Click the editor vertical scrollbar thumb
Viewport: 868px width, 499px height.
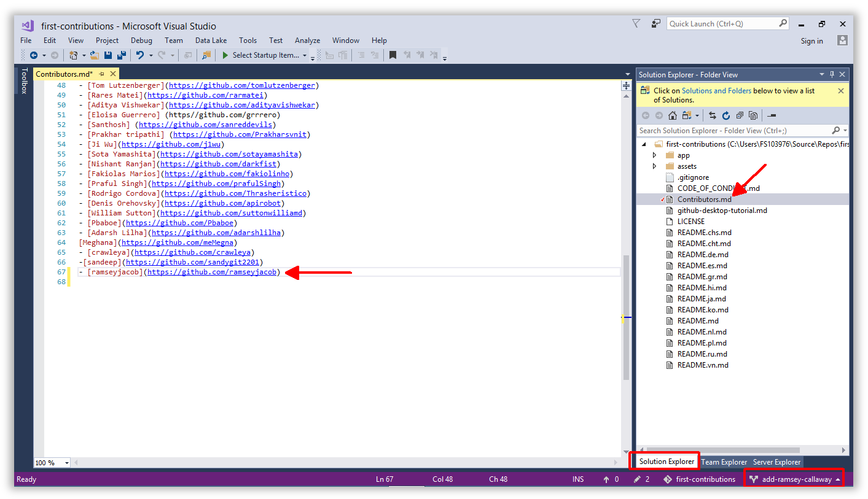626,319
